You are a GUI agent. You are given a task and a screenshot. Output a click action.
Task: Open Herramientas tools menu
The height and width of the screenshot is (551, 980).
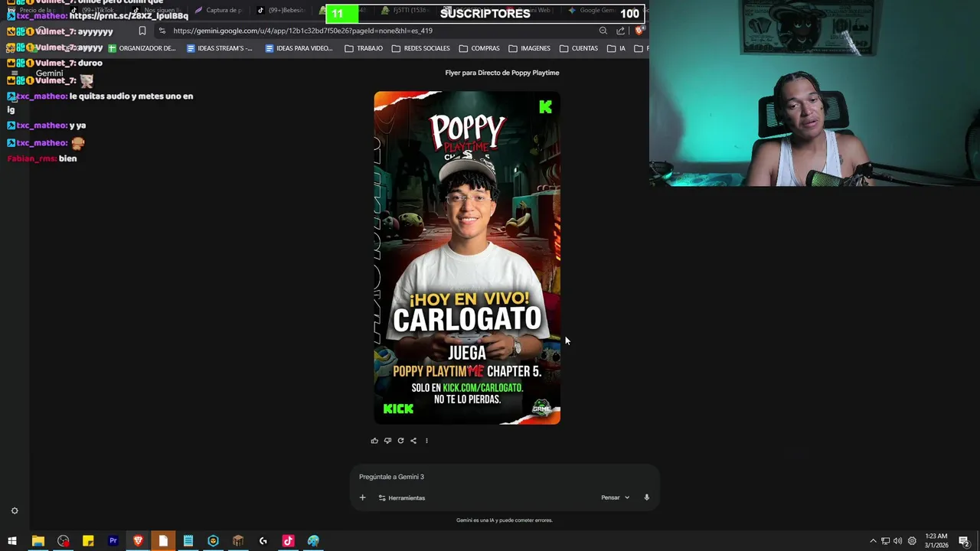[402, 498]
